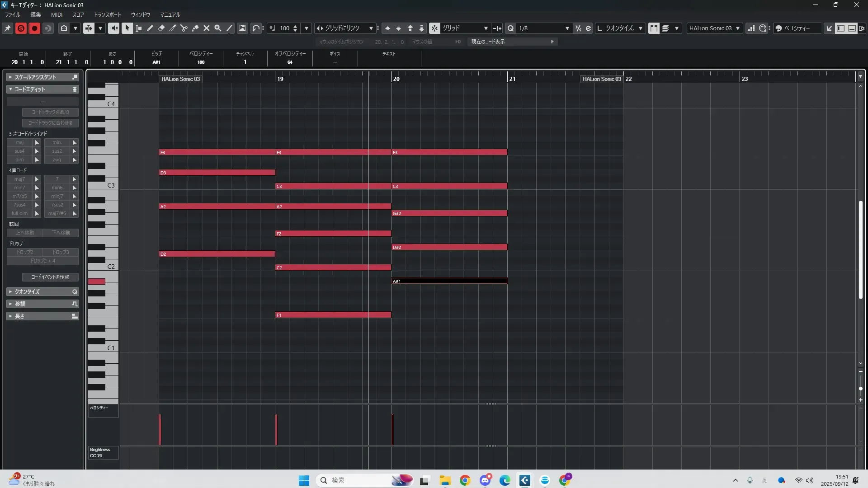The height and width of the screenshot is (488, 868).
Task: Open the トランスポート menu
Action: point(107,14)
